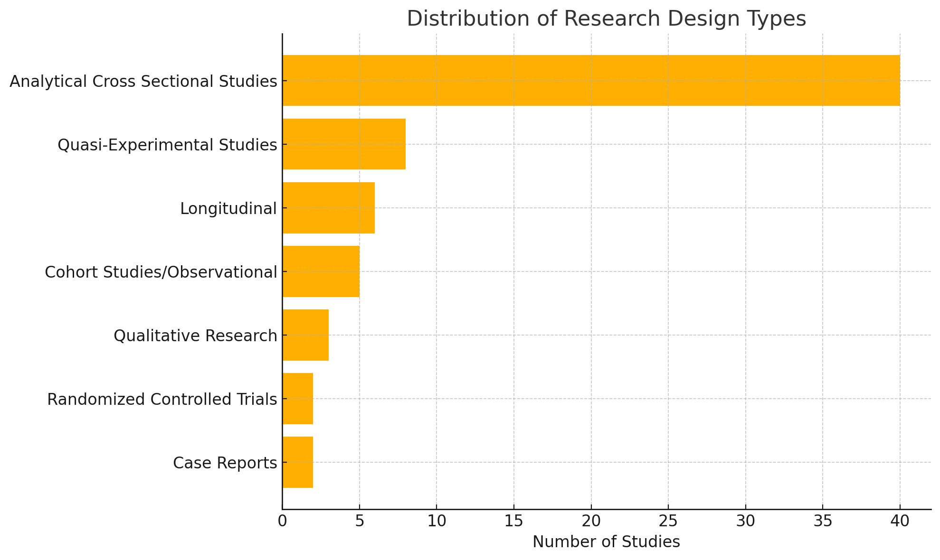Click the Qualitative Research label
The width and height of the screenshot is (940, 560).
(195, 336)
